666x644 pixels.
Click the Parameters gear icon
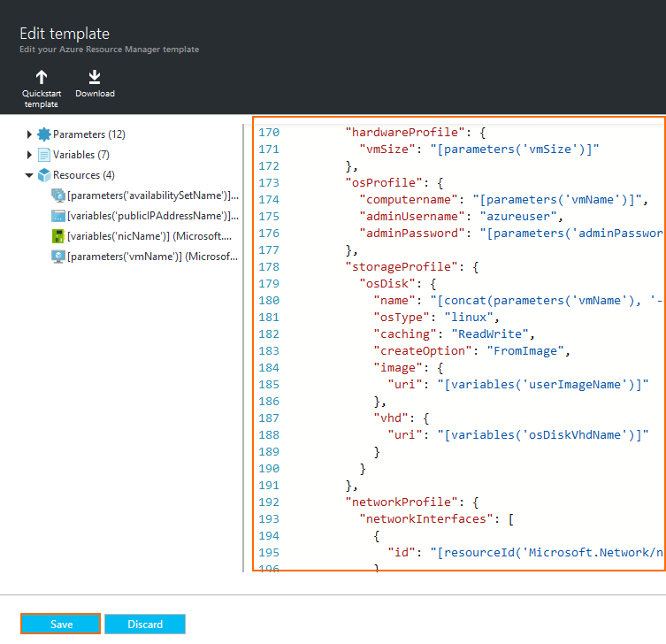click(43, 134)
